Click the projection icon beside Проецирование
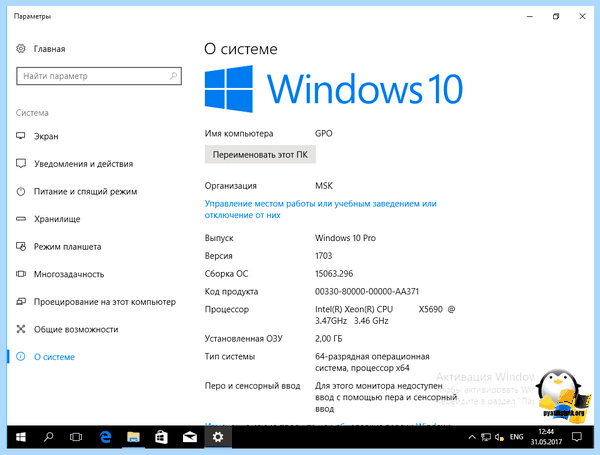 click(x=21, y=302)
